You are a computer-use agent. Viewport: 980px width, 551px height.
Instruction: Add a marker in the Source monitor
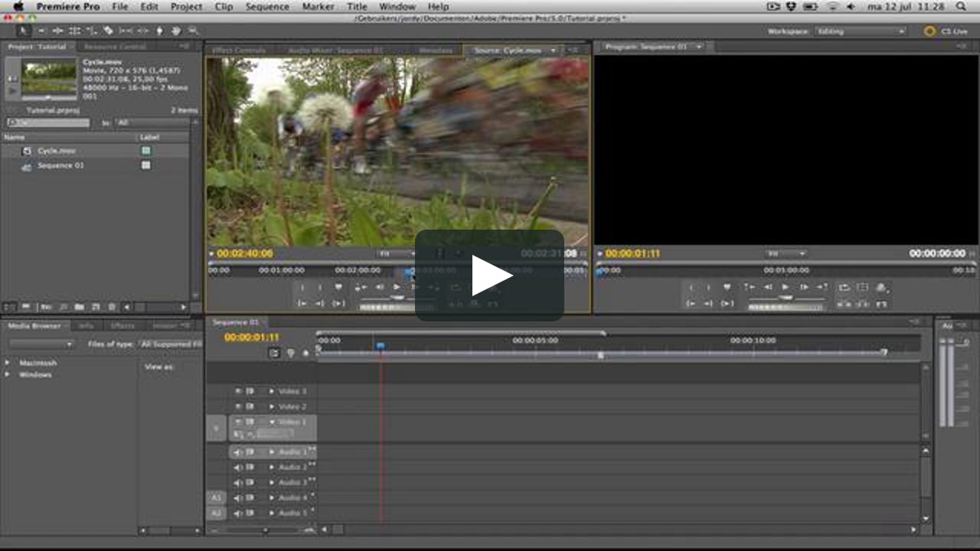[338, 288]
